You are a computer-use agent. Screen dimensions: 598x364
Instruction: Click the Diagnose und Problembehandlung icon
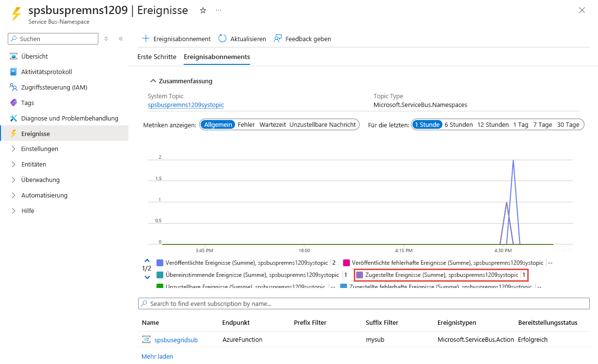pyautogui.click(x=14, y=118)
